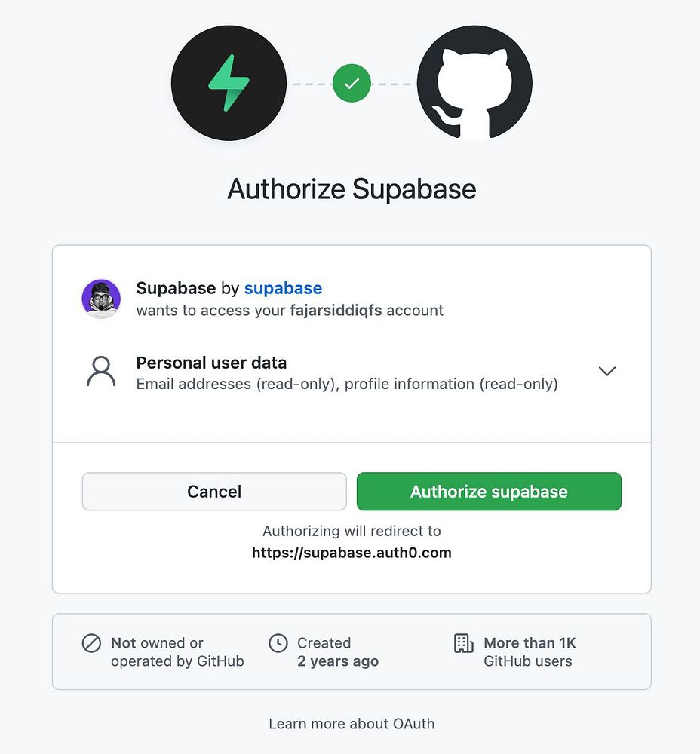Click the Supabase lightning bolt logo

pyautogui.click(x=229, y=83)
